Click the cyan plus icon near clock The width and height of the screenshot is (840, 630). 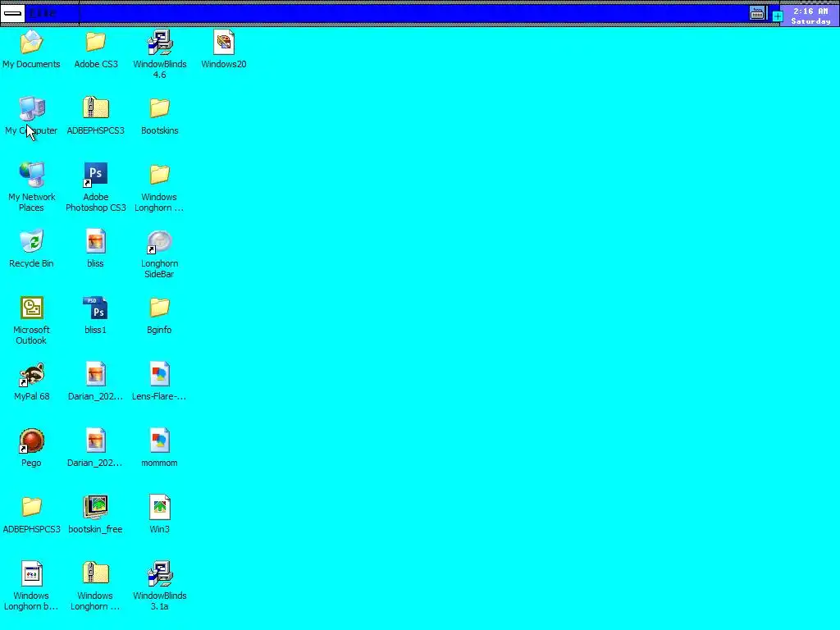pos(778,16)
